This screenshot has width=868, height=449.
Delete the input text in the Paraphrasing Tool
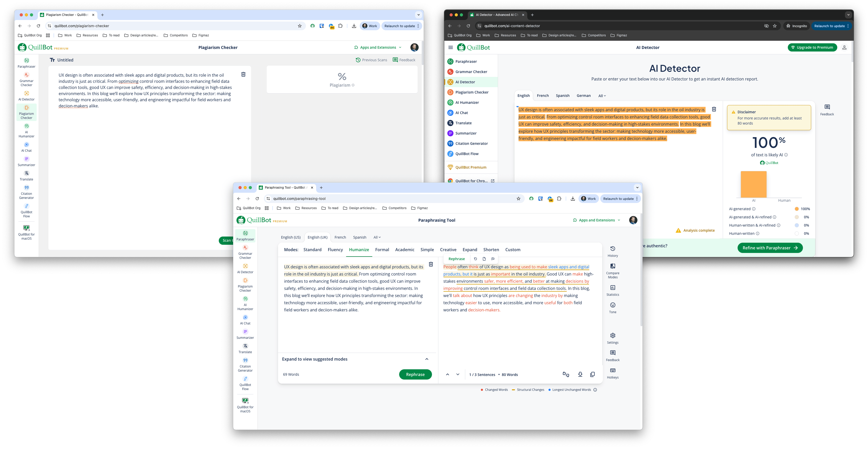click(x=431, y=264)
